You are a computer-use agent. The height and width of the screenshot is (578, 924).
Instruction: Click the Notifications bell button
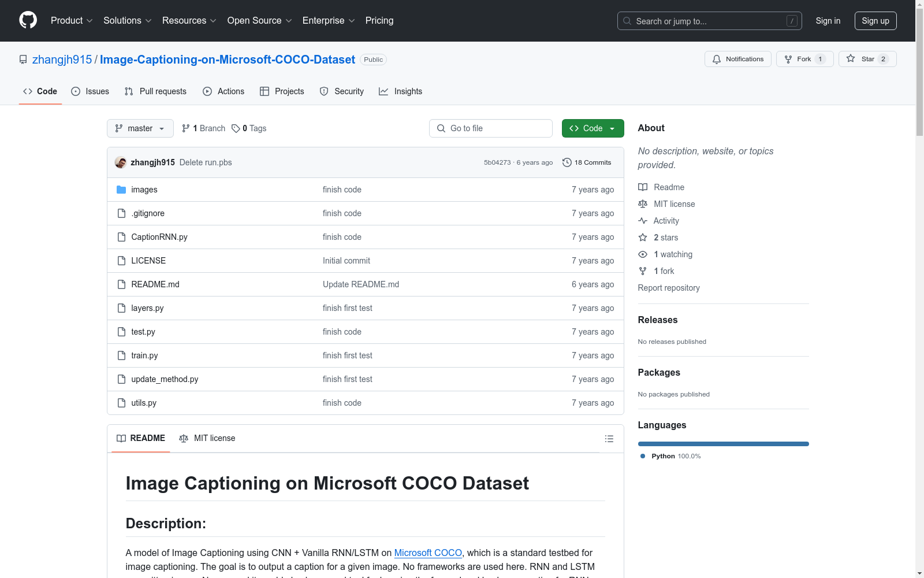(737, 59)
